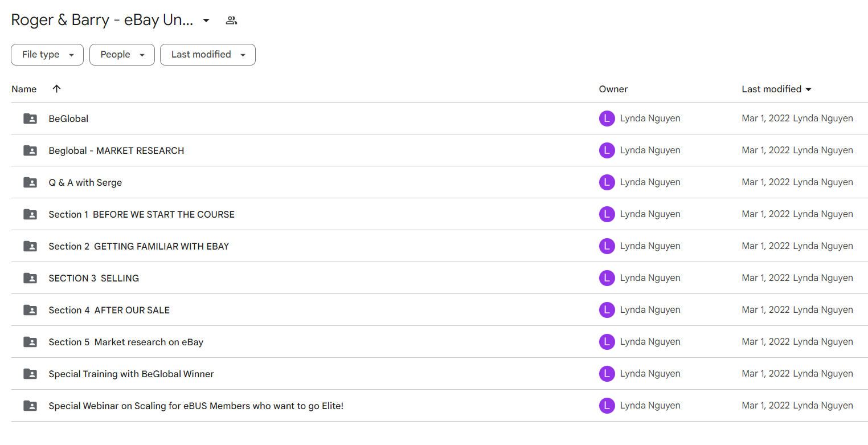Click owner avatar in Beglobal - MARKET RESEARCH row
Image resolution: width=868 pixels, height=445 pixels.
click(x=607, y=150)
